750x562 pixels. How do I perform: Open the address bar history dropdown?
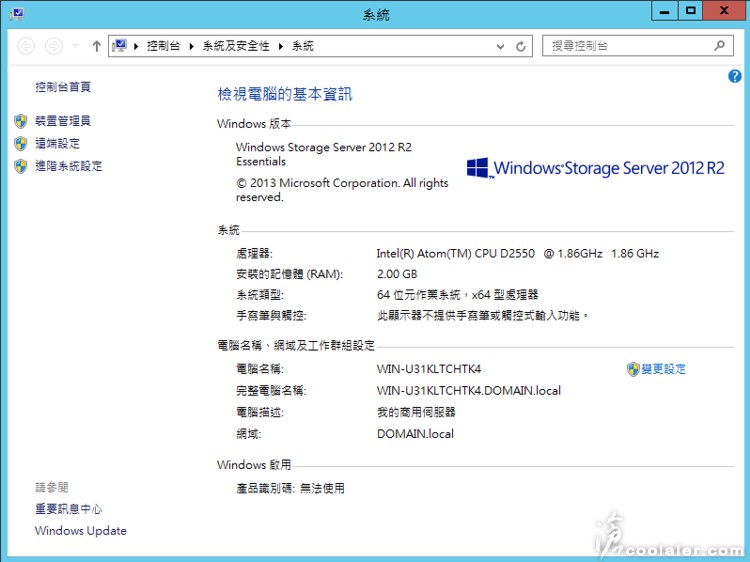pos(500,46)
